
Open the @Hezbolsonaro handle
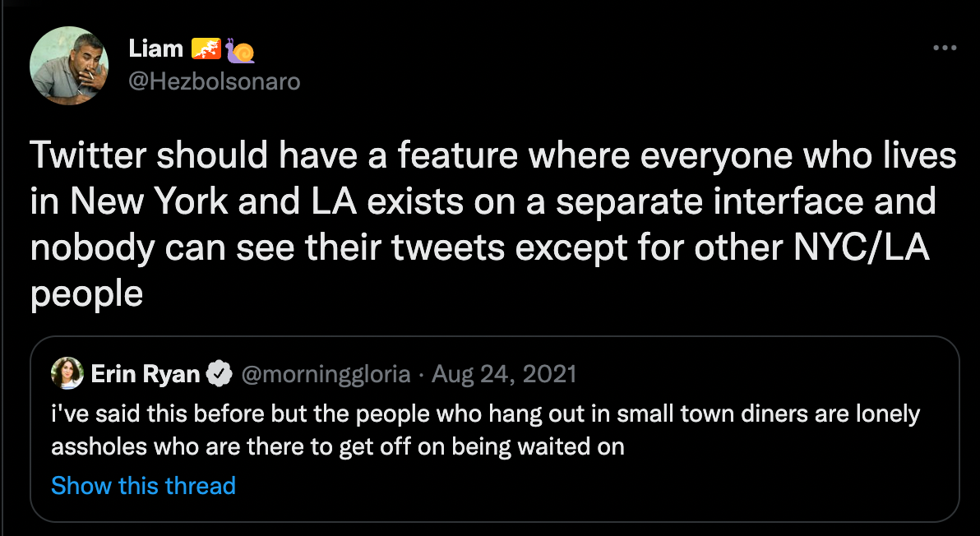tap(215, 81)
